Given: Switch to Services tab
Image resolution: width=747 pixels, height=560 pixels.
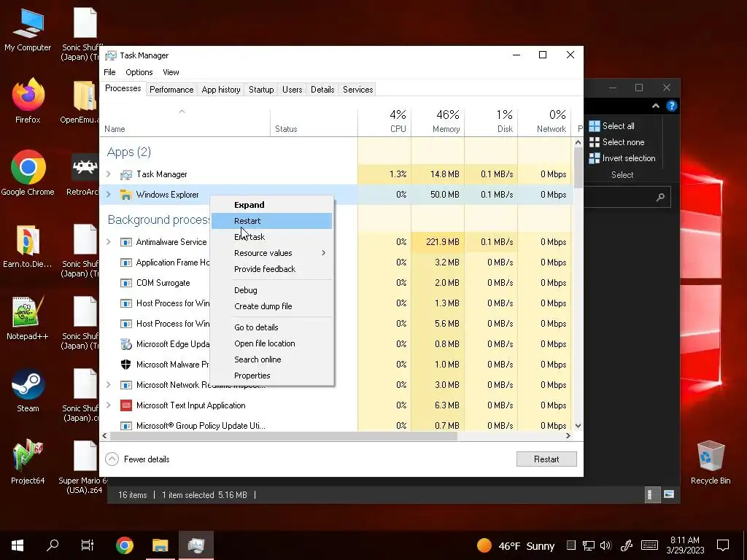Looking at the screenshot, I should click(x=357, y=90).
